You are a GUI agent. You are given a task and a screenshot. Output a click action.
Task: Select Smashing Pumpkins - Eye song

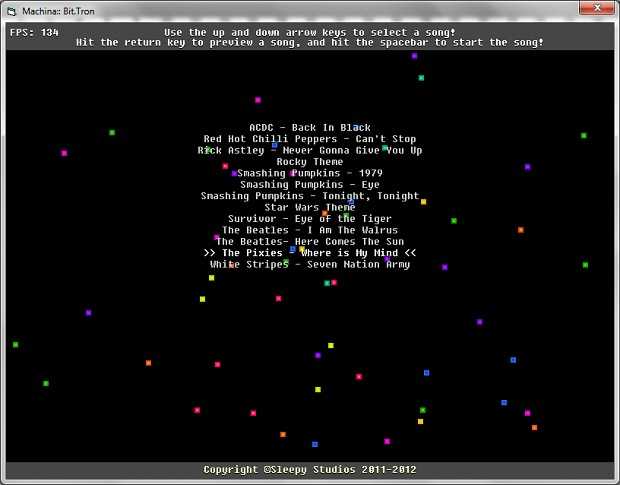click(310, 185)
